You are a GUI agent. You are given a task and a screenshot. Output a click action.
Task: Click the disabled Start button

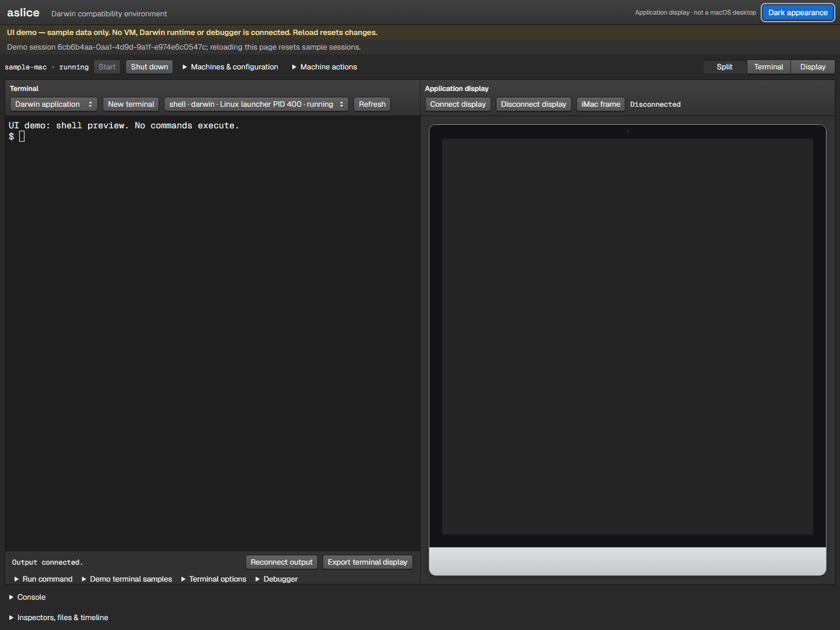coord(107,67)
